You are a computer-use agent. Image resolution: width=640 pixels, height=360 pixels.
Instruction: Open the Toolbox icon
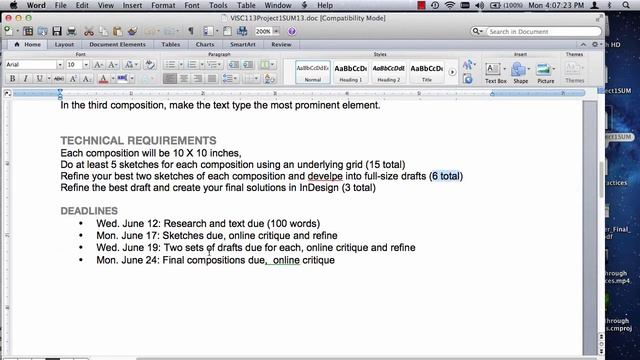[227, 31]
